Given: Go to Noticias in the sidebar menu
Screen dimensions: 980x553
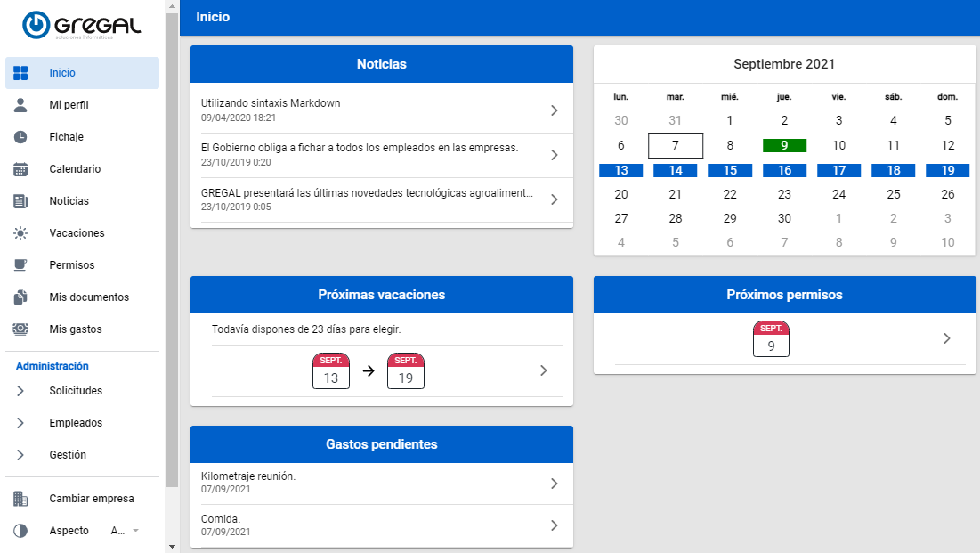Looking at the screenshot, I should [x=69, y=201].
